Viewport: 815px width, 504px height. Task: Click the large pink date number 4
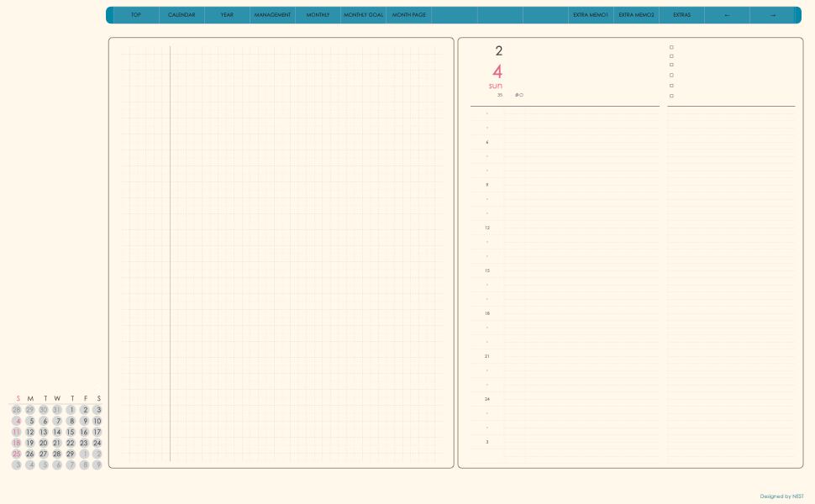[497, 71]
